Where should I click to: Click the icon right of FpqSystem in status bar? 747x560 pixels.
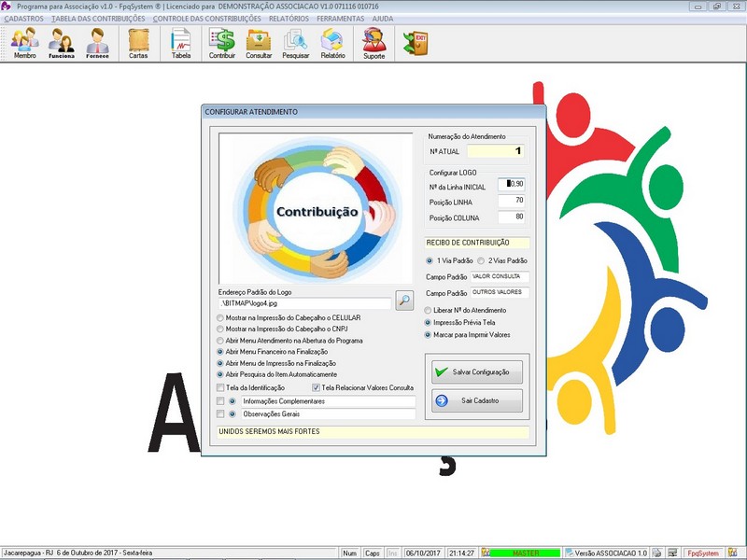tap(733, 553)
